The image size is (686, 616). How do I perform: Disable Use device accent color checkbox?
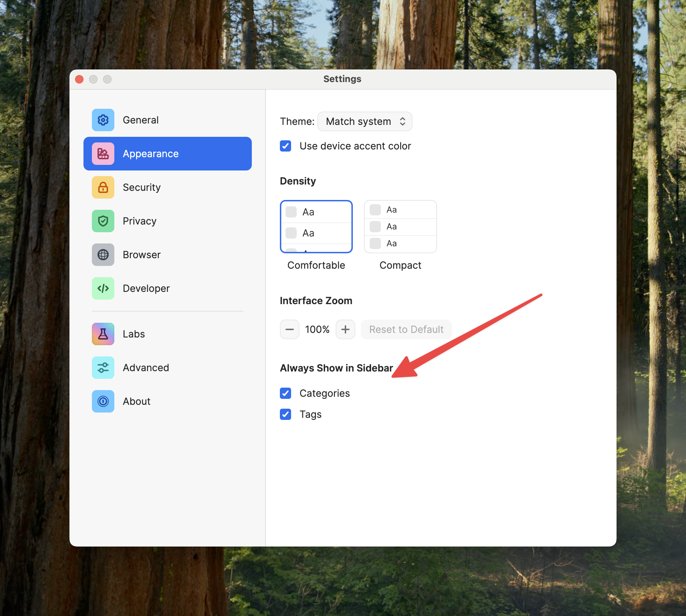285,146
